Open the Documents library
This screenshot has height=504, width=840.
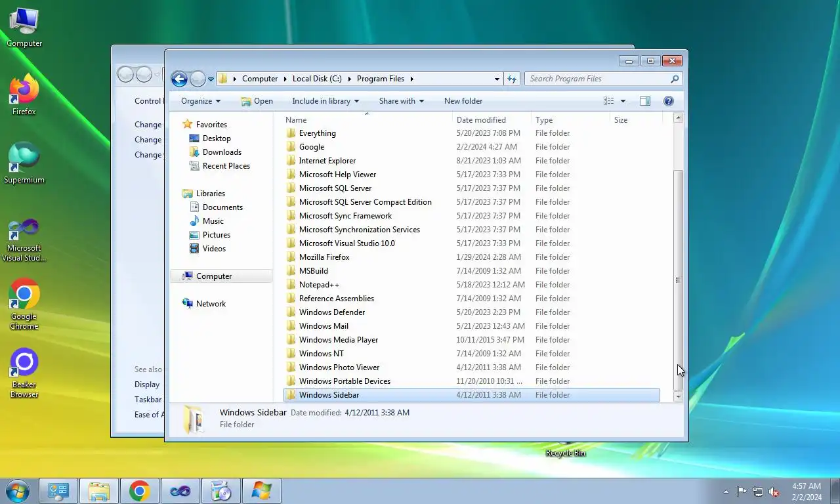click(x=222, y=207)
